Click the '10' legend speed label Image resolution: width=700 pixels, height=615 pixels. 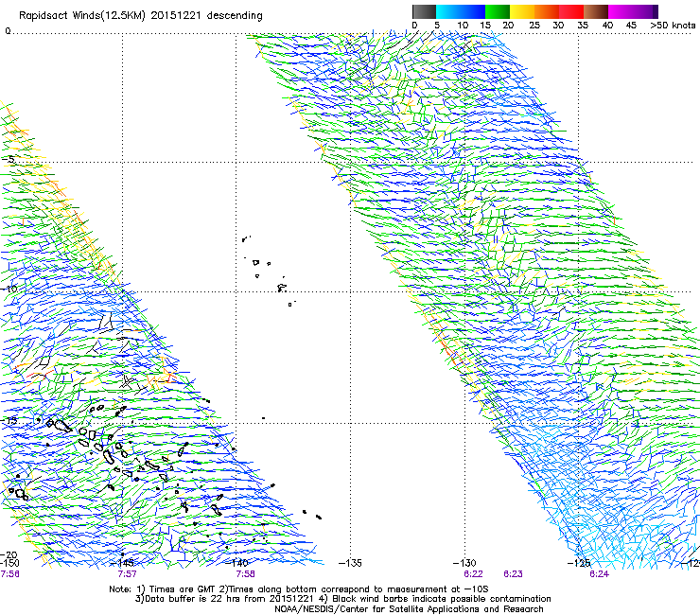click(463, 26)
